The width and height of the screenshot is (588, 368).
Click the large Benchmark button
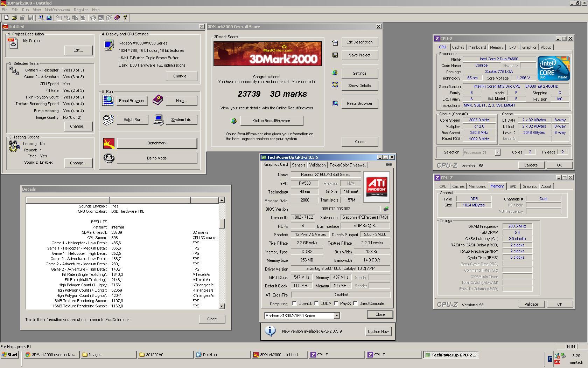pyautogui.click(x=157, y=143)
